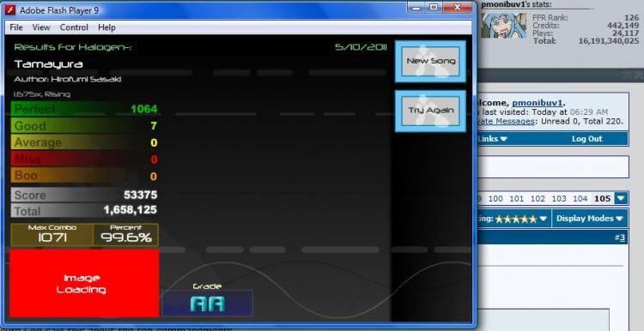Open the star Rating dropdown
The height and width of the screenshot is (331, 644).
coord(513,219)
